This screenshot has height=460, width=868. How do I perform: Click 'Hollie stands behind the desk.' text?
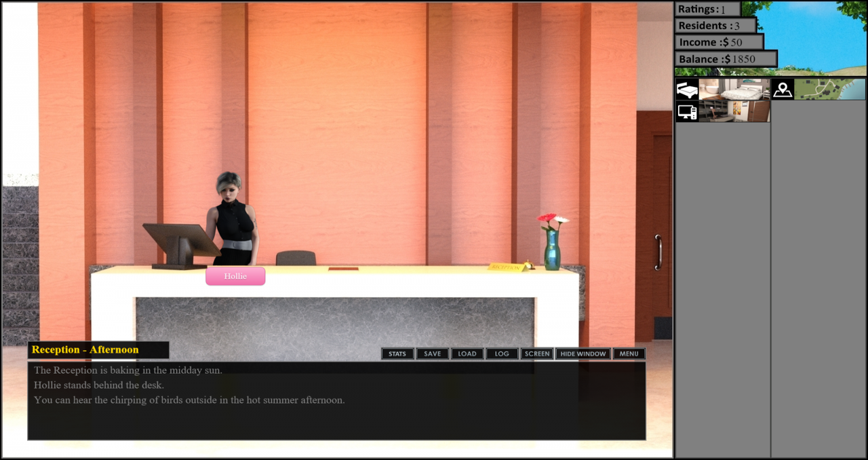[99, 385]
